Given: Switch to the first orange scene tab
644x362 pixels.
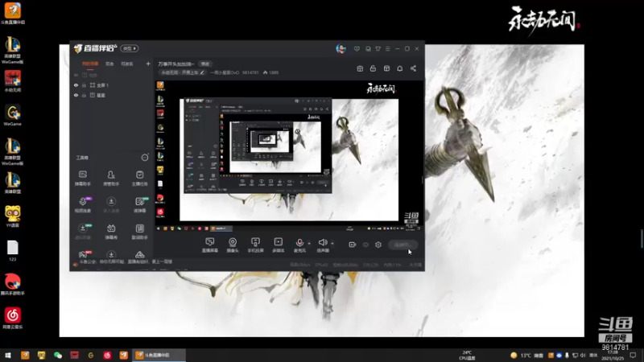Looking at the screenshot, I should pos(90,64).
